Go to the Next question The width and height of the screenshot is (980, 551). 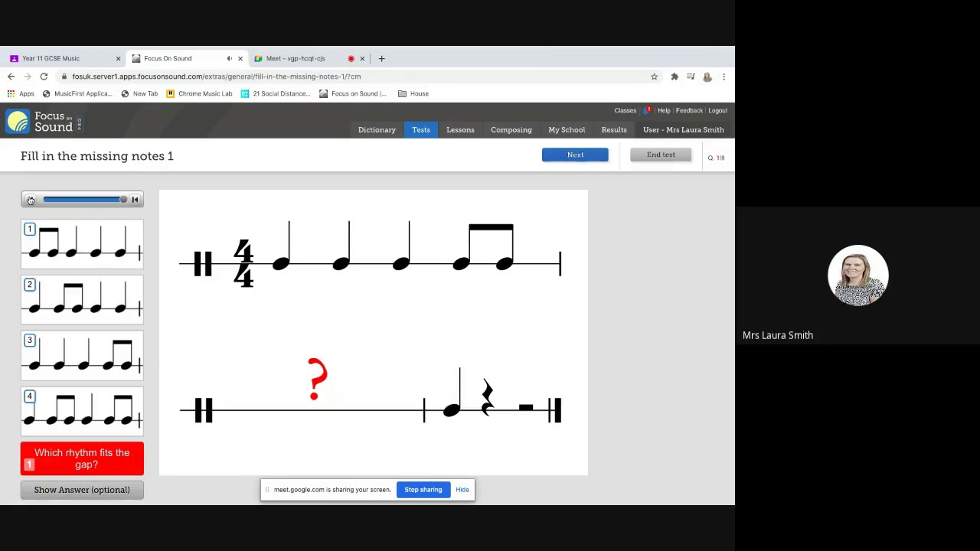[575, 155]
